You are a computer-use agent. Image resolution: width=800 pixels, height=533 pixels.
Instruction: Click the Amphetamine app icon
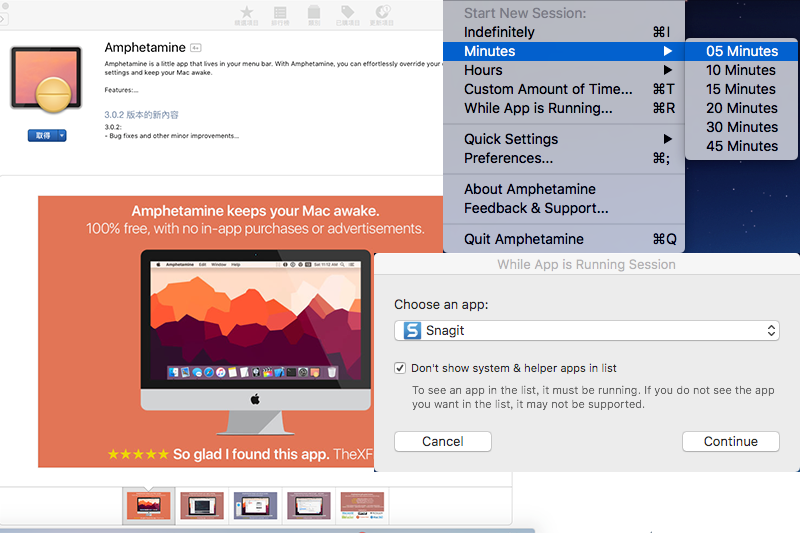(x=46, y=80)
